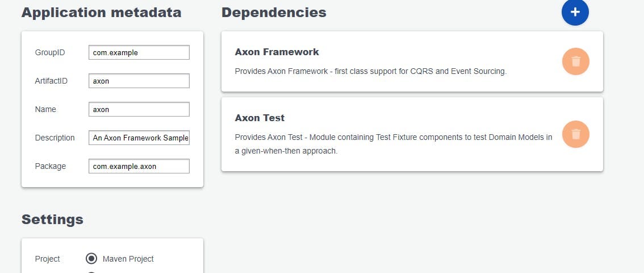Click the Settings section heading

(52, 219)
